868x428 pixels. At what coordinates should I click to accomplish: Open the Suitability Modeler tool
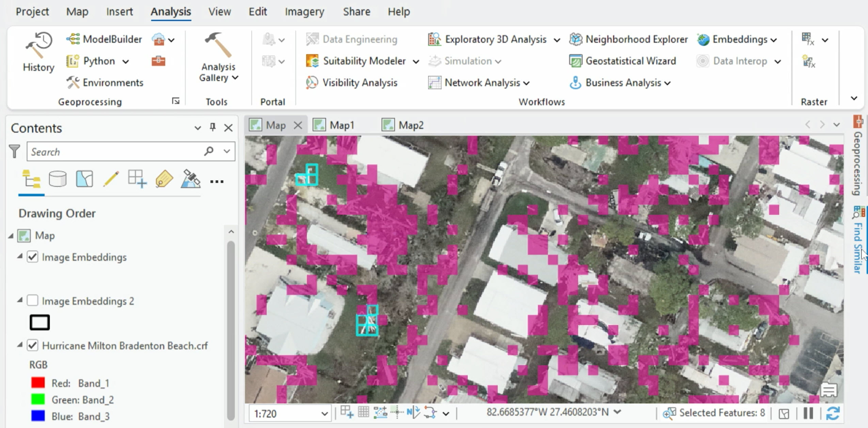pyautogui.click(x=364, y=61)
